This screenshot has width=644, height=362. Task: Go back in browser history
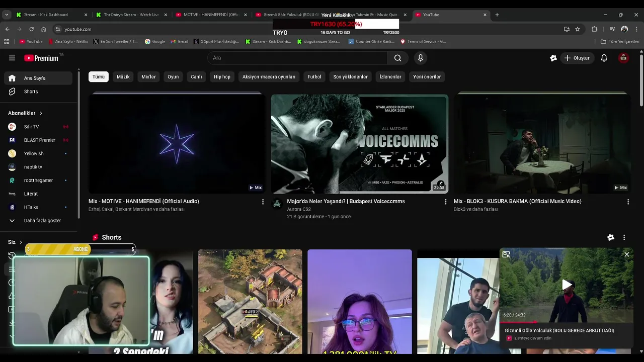7,29
